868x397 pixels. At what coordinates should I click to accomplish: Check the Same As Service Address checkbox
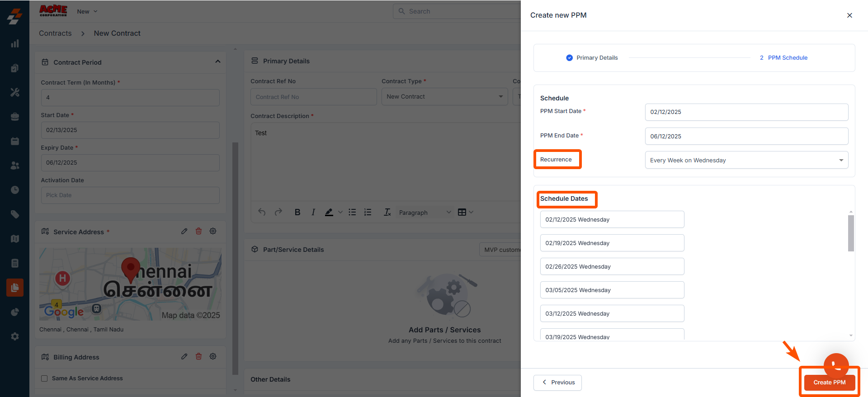click(x=44, y=378)
